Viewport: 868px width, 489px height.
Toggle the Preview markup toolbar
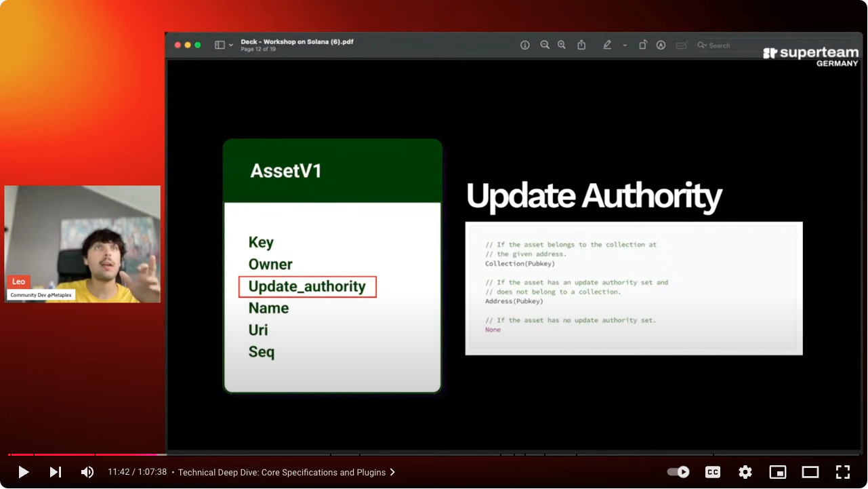661,45
